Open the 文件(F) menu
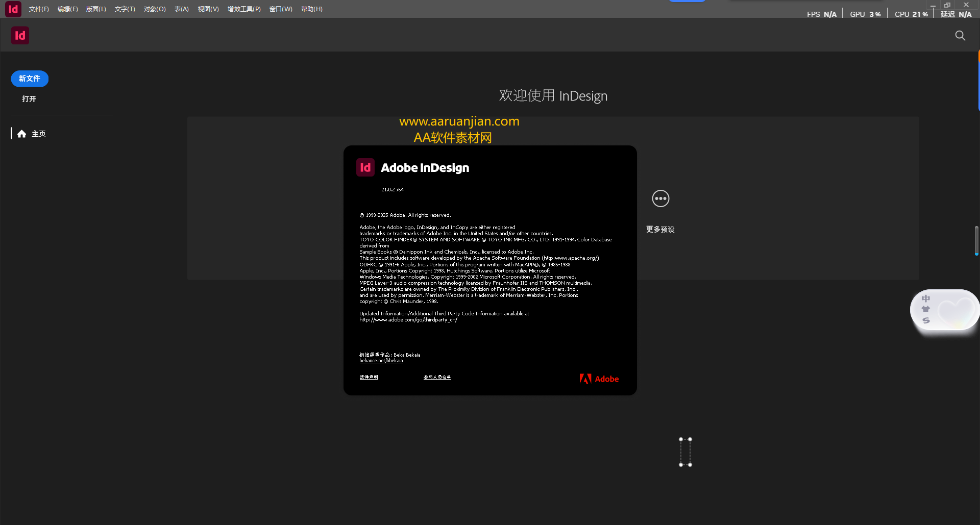 38,9
